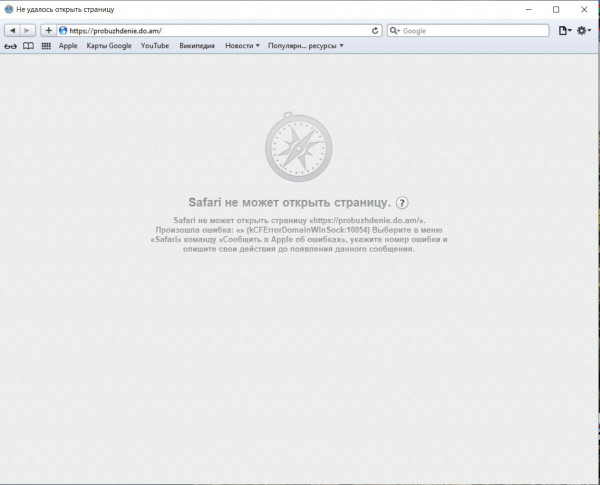Close the Safari window
The height and width of the screenshot is (485, 600).
(584, 10)
